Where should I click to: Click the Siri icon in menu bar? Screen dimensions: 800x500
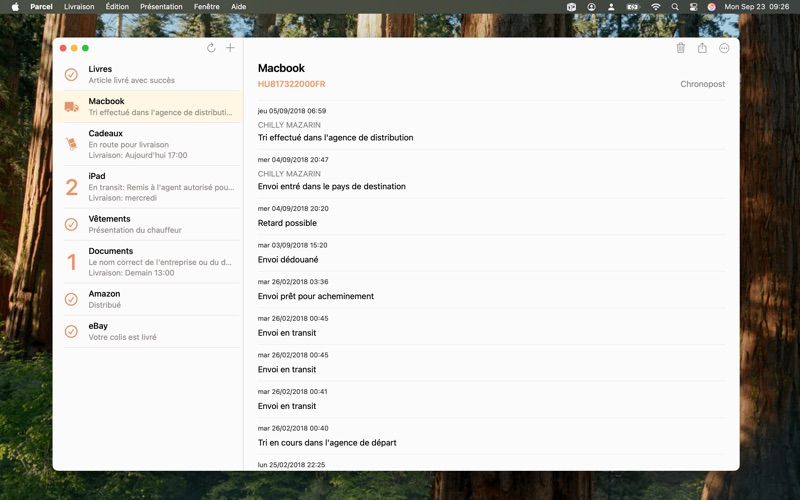click(x=711, y=7)
